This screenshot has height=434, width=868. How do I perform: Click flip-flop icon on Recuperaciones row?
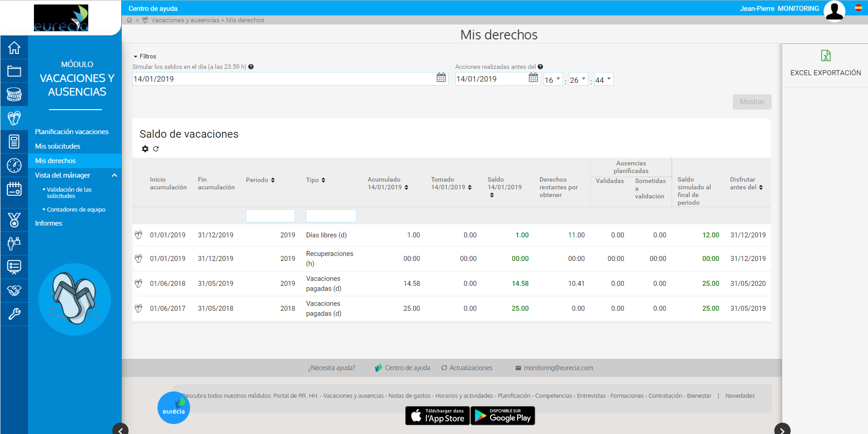click(x=138, y=258)
